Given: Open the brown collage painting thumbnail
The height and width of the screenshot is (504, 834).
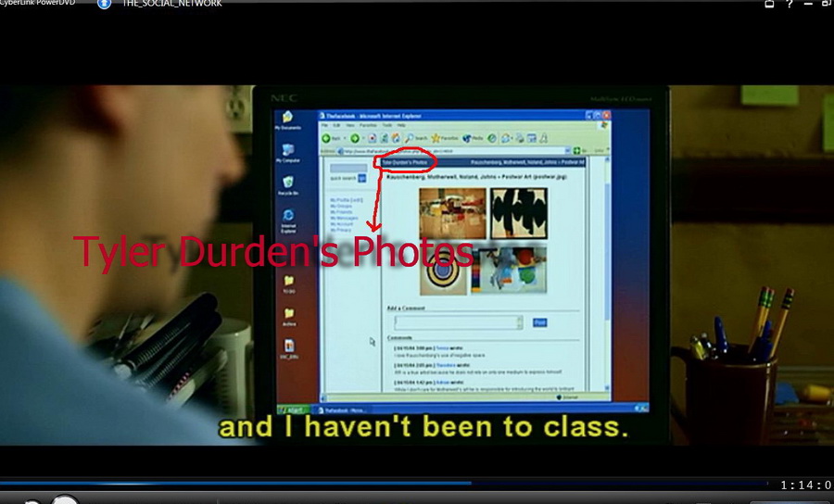Looking at the screenshot, I should [452, 213].
